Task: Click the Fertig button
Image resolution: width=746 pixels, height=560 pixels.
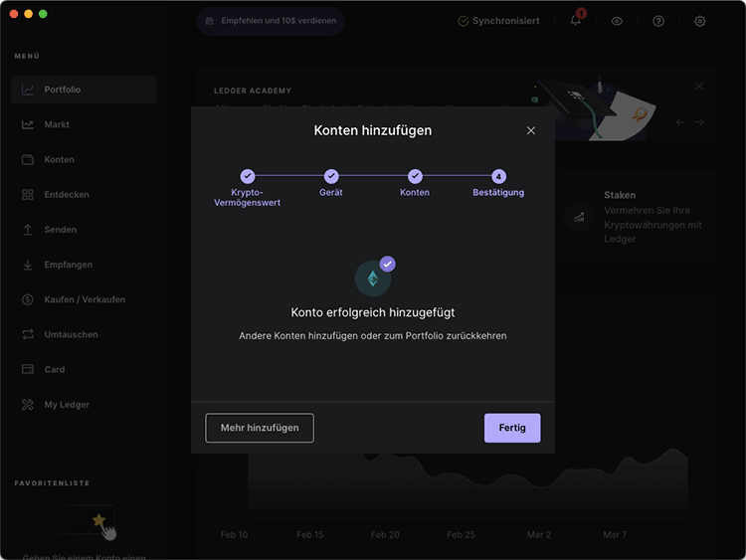Action: click(512, 428)
